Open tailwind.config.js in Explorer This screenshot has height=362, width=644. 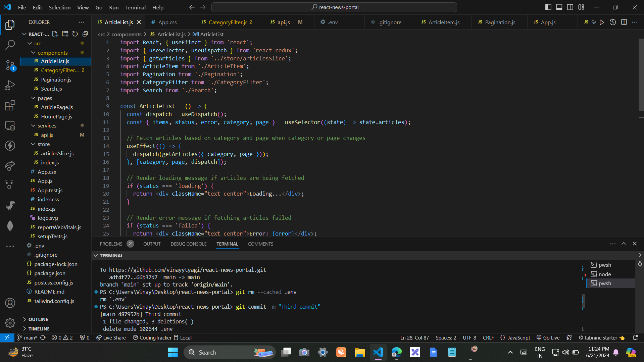pos(54,301)
